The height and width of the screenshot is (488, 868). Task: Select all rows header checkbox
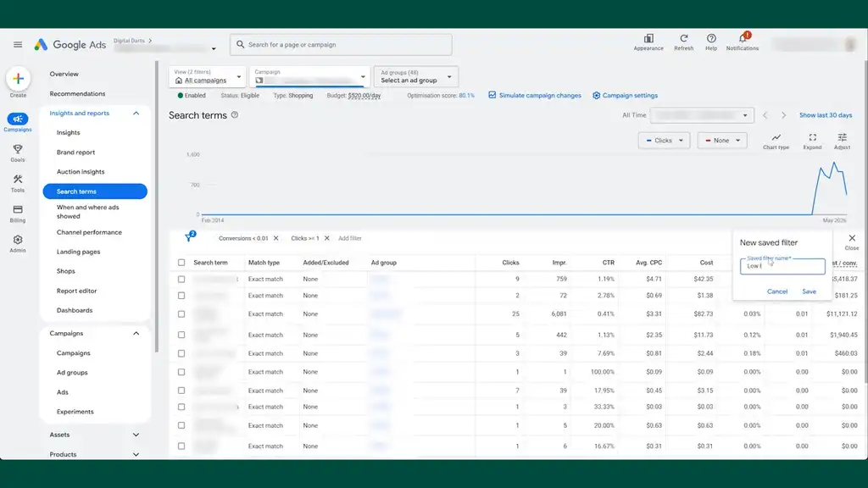tap(181, 263)
